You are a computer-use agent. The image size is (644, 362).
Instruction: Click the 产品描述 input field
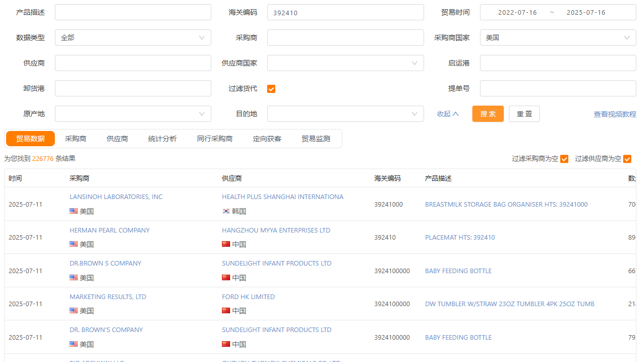[133, 12]
